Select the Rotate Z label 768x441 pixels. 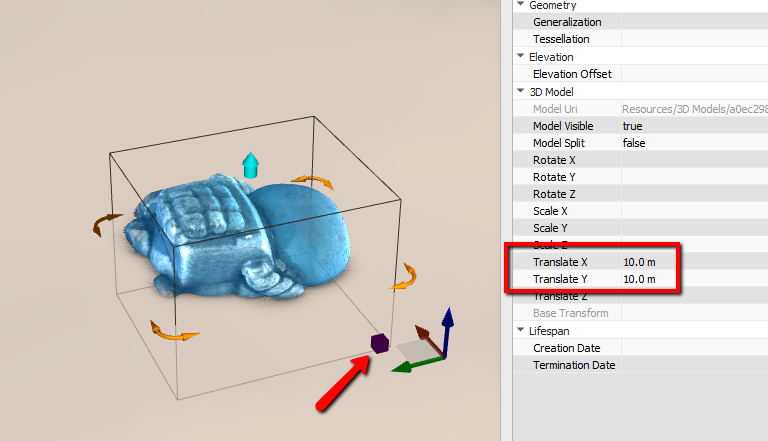[x=554, y=194]
